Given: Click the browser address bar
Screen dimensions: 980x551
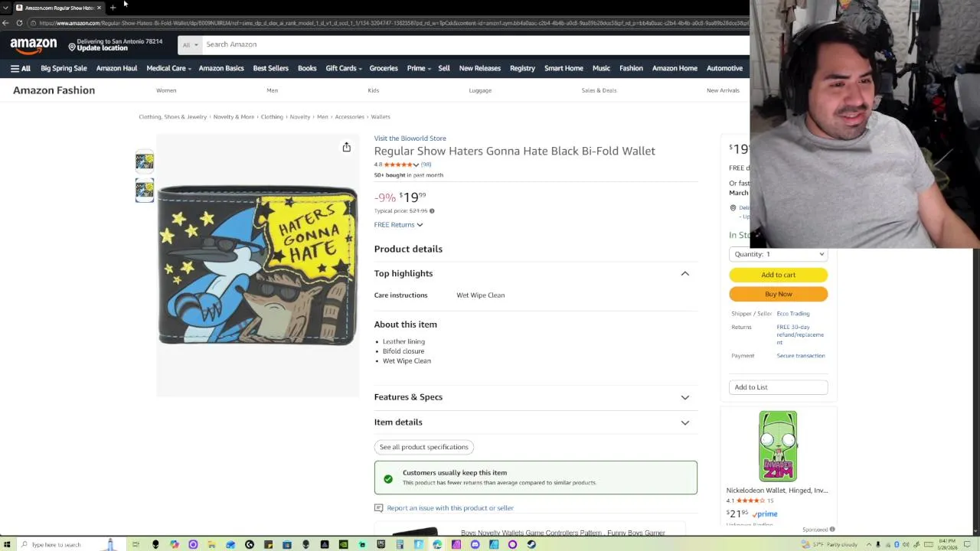Looking at the screenshot, I should click(390, 23).
